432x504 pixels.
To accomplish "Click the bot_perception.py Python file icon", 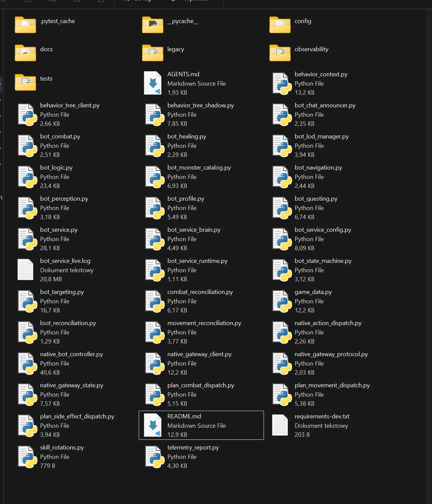I will [27, 208].
